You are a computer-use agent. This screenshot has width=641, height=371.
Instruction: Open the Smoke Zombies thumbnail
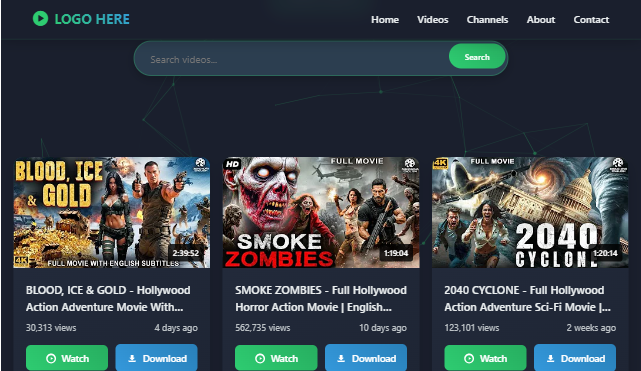coord(321,212)
